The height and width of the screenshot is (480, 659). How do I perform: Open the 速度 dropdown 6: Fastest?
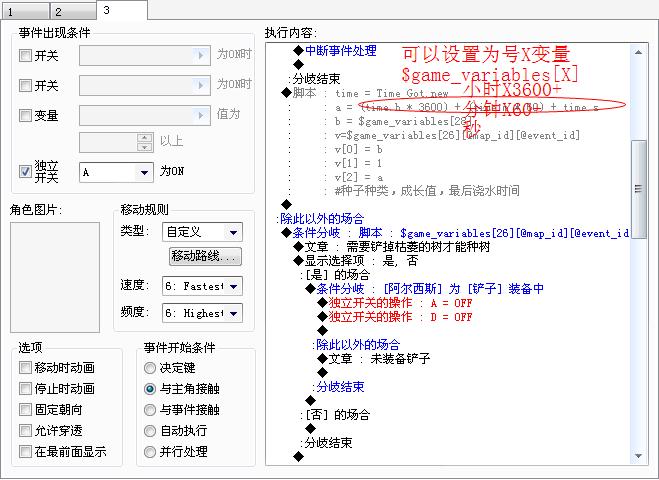click(202, 286)
